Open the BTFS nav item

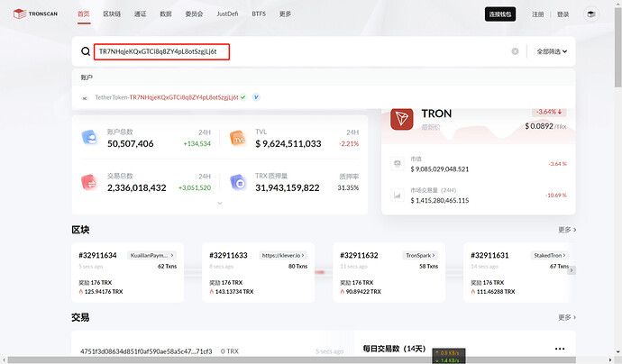[x=259, y=14]
